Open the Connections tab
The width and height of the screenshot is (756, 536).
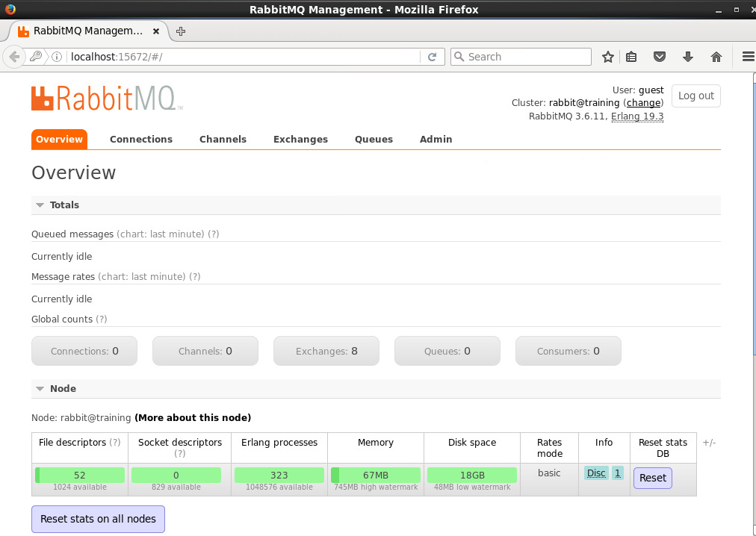pos(141,140)
